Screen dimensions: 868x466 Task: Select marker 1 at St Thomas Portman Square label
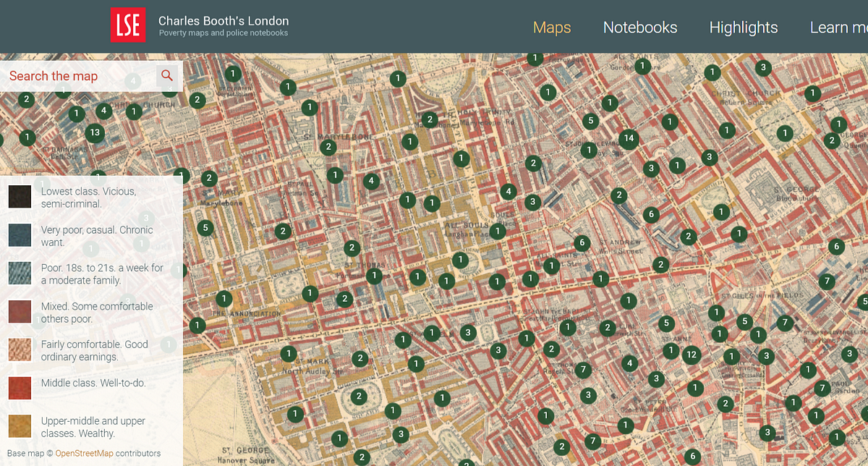click(374, 276)
